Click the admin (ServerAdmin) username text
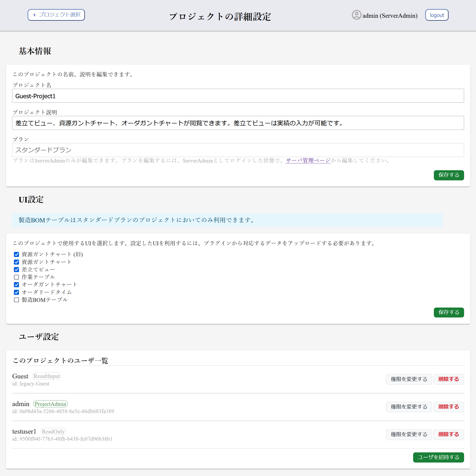 [x=390, y=15]
